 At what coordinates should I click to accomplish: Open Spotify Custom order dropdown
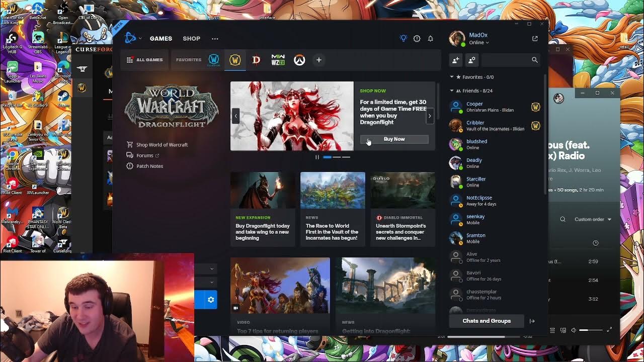click(x=593, y=219)
